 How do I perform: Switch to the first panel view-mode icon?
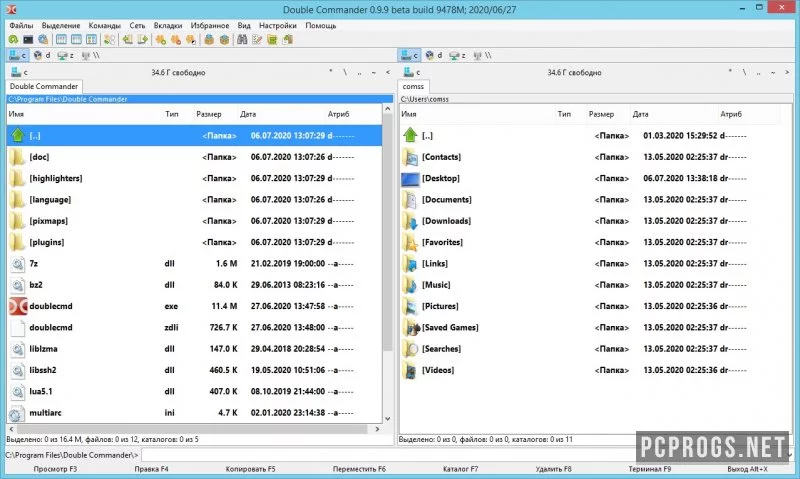(x=61, y=40)
